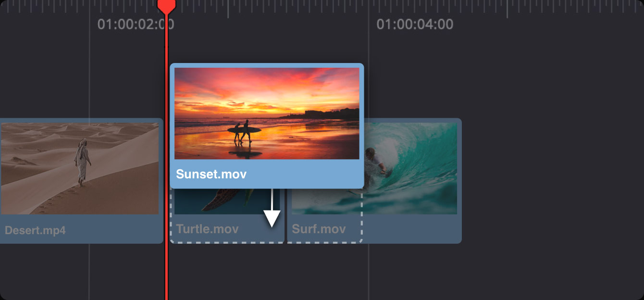Select the Desert.mp4 clip thumbnail
Viewport: 644px width, 300px height.
coord(80,168)
